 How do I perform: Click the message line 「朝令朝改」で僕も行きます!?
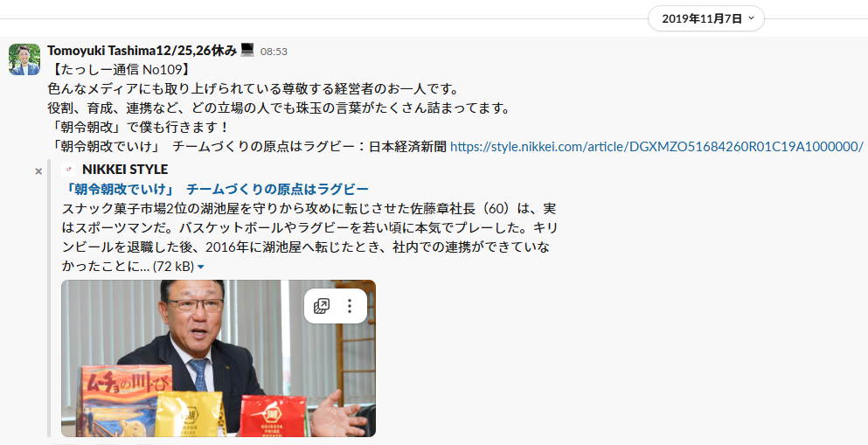pyautogui.click(x=138, y=128)
